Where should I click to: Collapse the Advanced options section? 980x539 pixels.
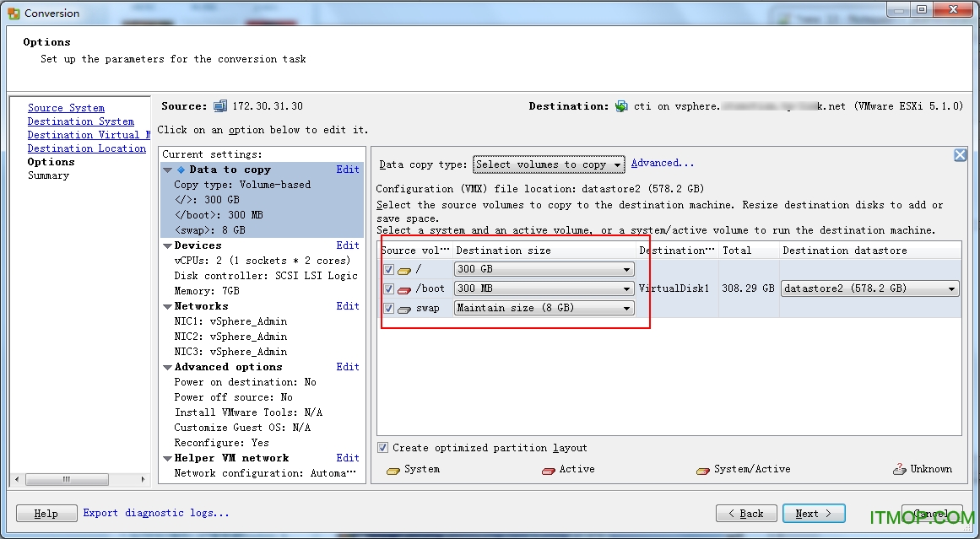click(167, 367)
